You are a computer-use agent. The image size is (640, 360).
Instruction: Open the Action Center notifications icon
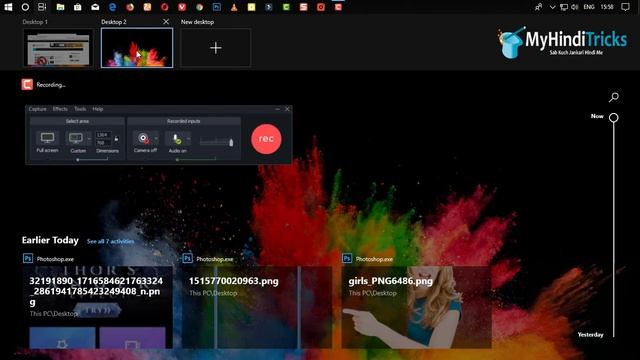tap(625, 7)
